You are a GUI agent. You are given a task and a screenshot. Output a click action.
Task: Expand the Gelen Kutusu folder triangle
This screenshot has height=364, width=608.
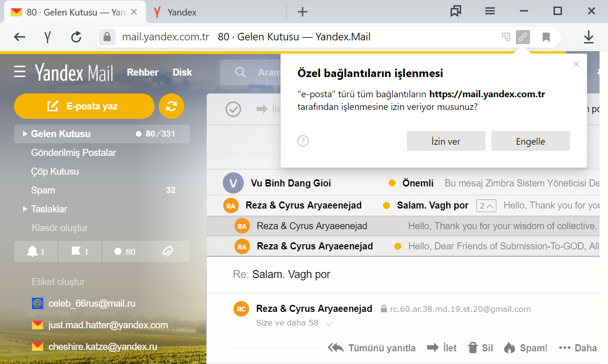[x=25, y=134]
